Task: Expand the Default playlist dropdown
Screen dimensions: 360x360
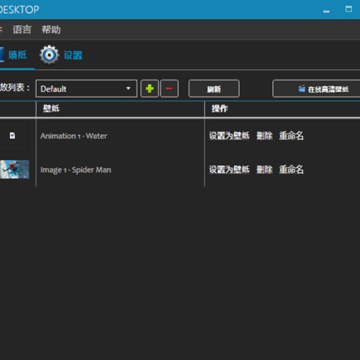Action: pos(86,89)
